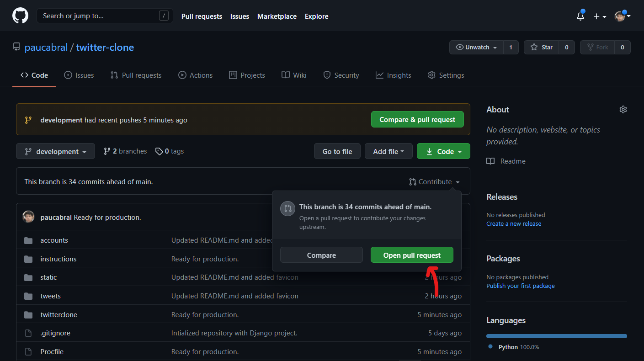
Task: Open paucabral commit author avatar
Action: point(28,217)
